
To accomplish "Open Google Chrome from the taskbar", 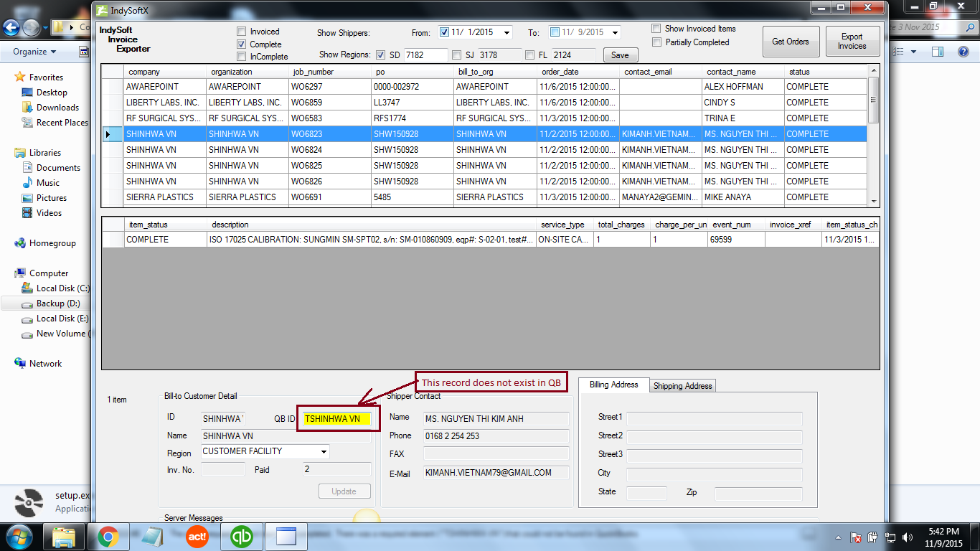I will 108,537.
